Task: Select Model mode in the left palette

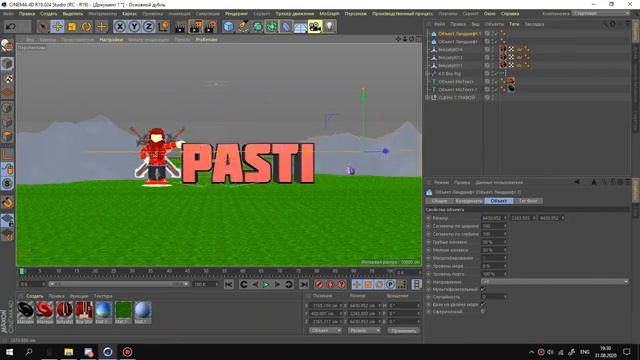Action: (x=7, y=64)
